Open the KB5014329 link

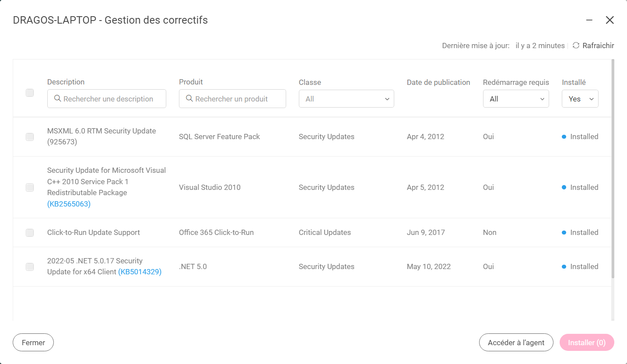[x=140, y=272]
